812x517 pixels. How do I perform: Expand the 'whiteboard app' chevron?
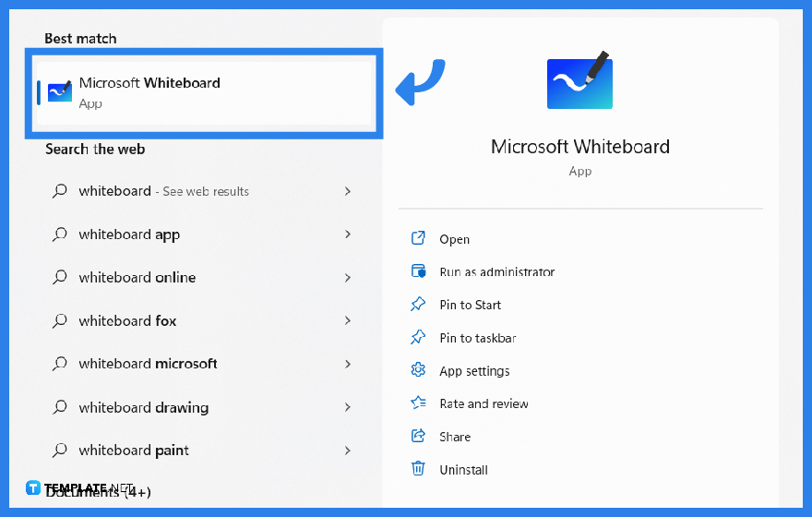pos(348,234)
